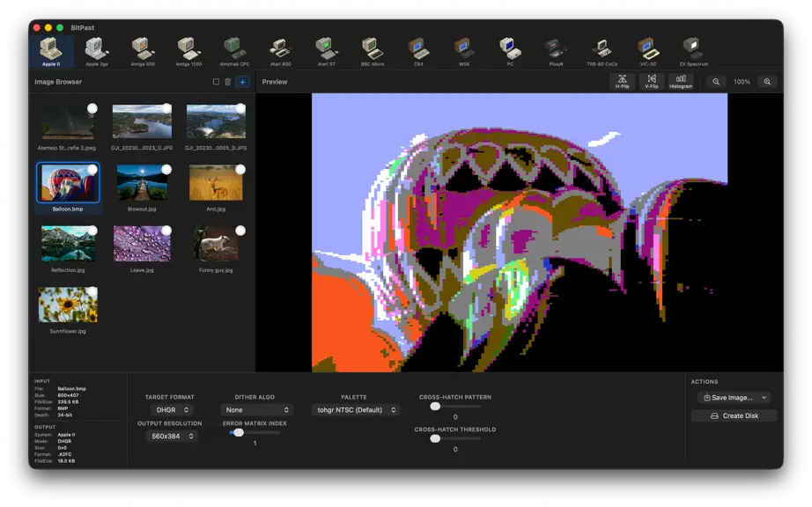The image size is (812, 507).
Task: Select the Apple IIgs system icon
Action: [x=97, y=52]
